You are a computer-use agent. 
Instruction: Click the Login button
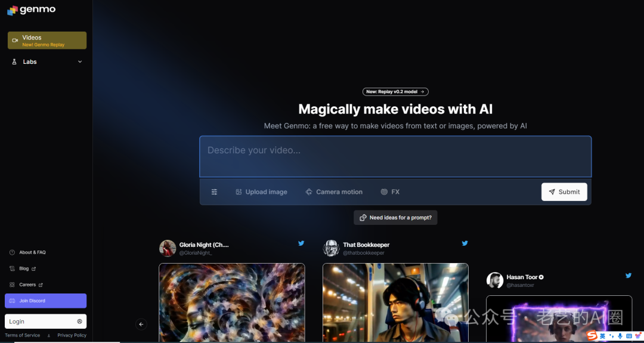pyautogui.click(x=45, y=322)
